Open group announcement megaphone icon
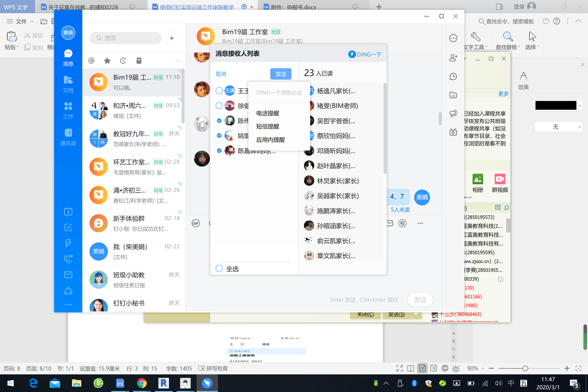This screenshot has width=588, height=392. pos(453,113)
